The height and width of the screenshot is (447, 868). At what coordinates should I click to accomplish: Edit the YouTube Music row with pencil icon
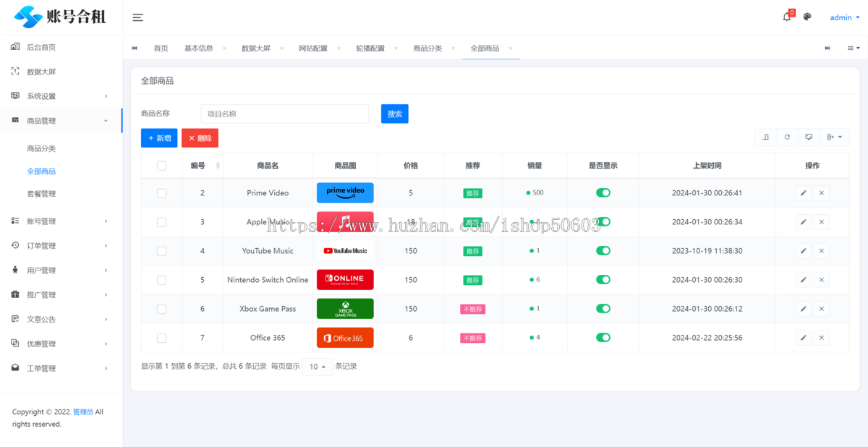pos(803,251)
